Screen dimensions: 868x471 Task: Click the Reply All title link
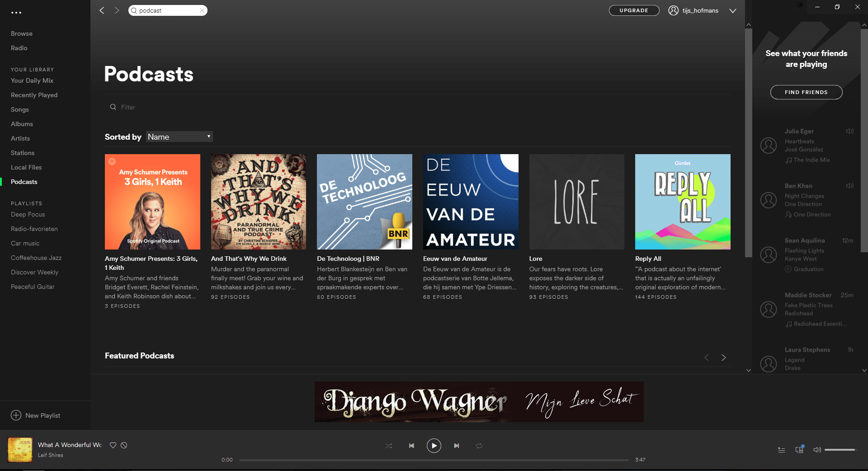click(x=648, y=259)
